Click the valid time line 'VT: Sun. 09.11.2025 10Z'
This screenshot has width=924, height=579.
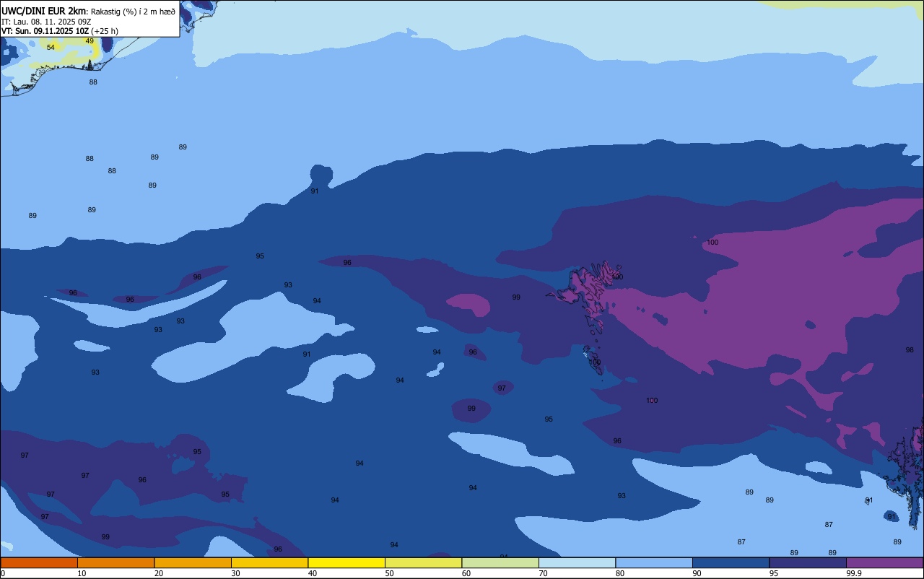pyautogui.click(x=45, y=31)
